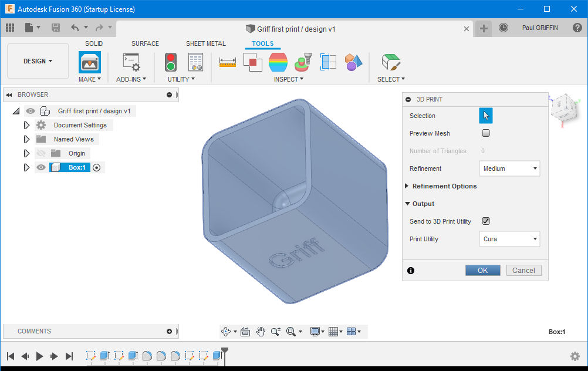Open the Viewports layout icon
The image size is (588, 371).
[x=352, y=332]
